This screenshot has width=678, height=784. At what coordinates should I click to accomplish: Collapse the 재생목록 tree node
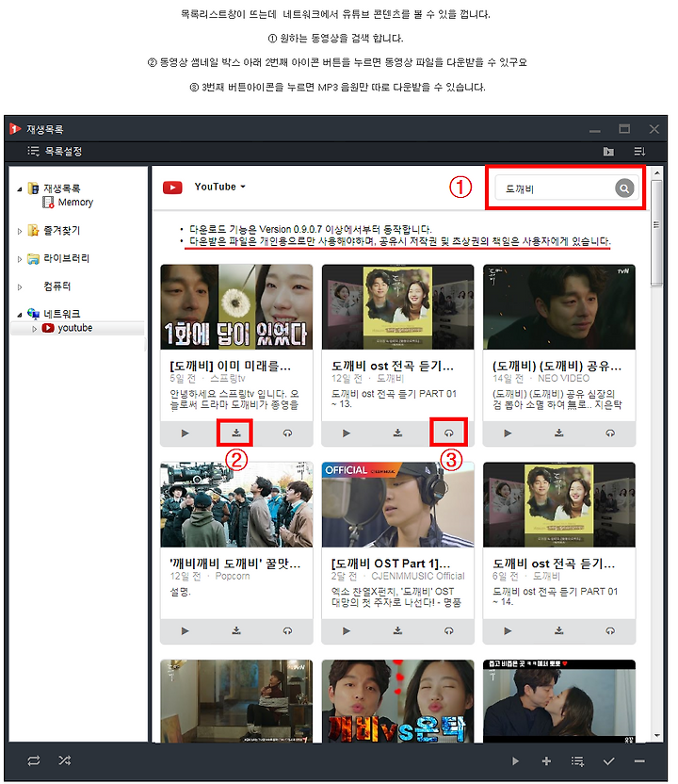[20, 189]
